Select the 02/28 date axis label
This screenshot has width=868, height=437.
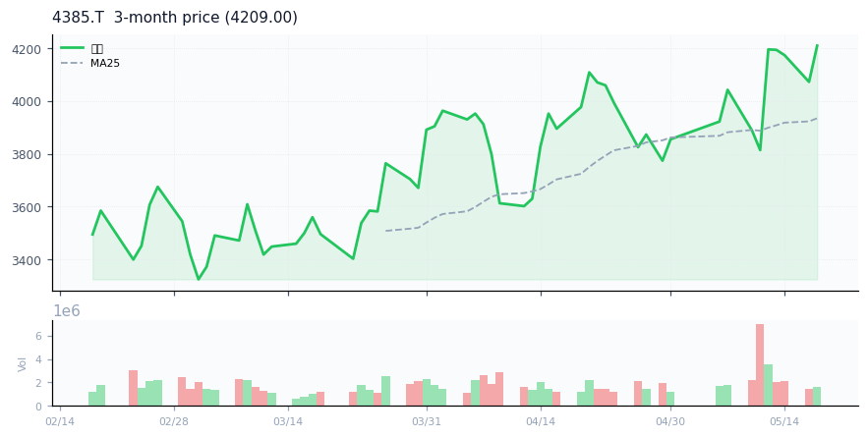(x=174, y=422)
